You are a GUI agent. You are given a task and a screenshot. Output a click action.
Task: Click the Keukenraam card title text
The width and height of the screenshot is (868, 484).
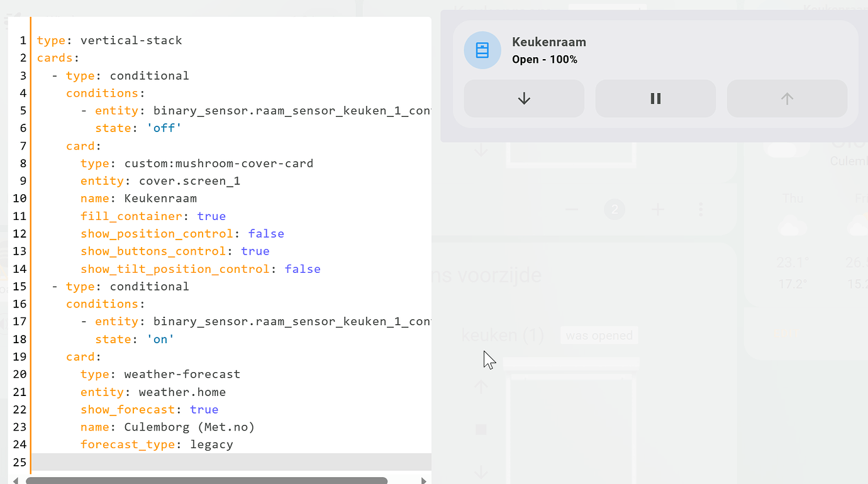(x=548, y=42)
